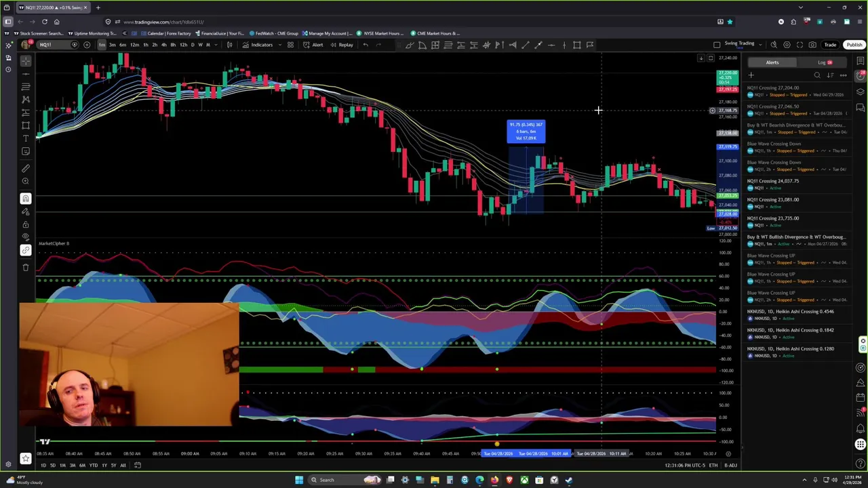Switch to the 4h timeframe
Image resolution: width=868 pixels, height=488 pixels.
click(163, 45)
